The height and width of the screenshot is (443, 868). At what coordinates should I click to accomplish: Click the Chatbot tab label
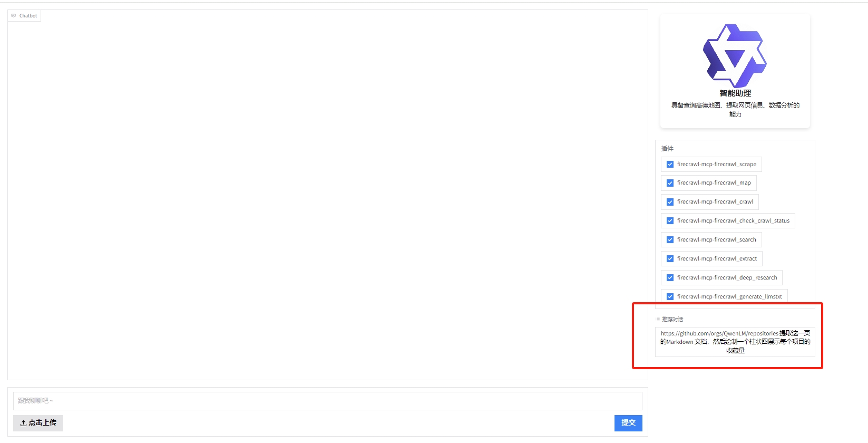[28, 16]
